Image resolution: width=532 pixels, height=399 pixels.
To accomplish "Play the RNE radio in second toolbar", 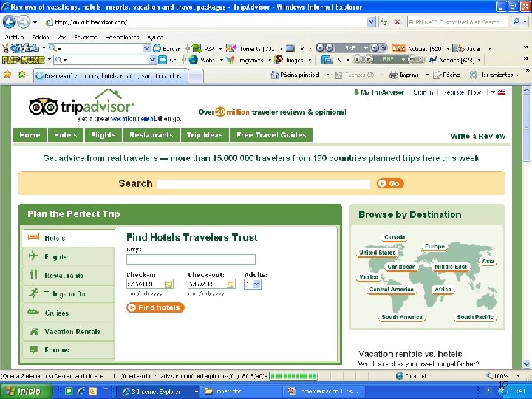I will pyautogui.click(x=369, y=60).
